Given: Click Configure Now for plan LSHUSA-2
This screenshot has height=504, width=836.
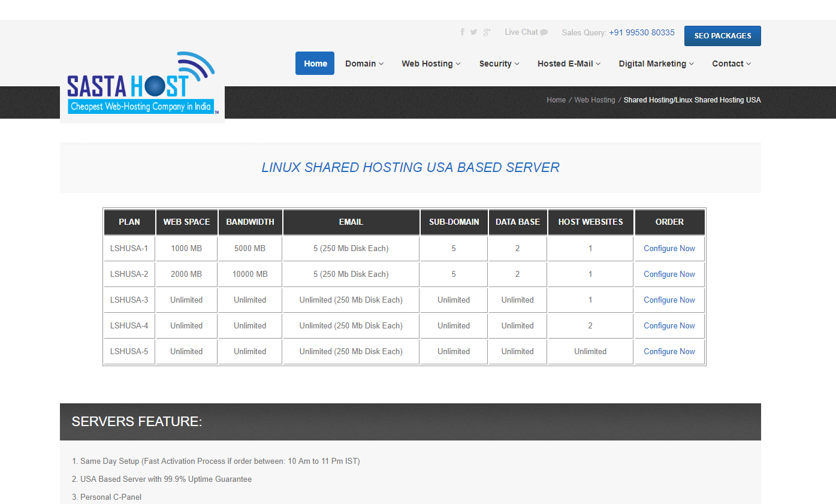Looking at the screenshot, I should point(669,274).
